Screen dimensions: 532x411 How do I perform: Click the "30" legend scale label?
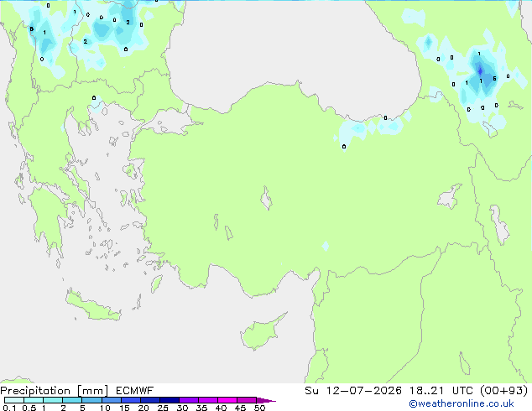[x=182, y=408]
